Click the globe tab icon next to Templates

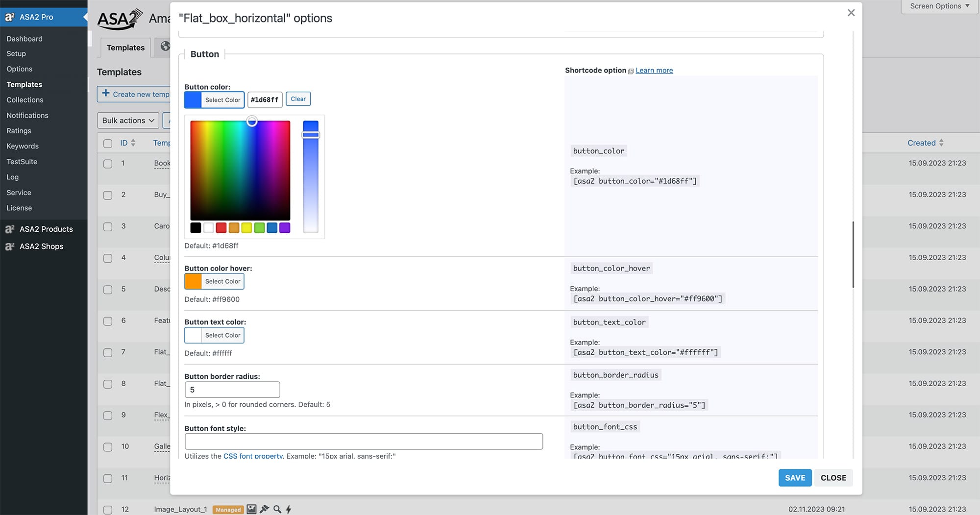[x=165, y=46]
